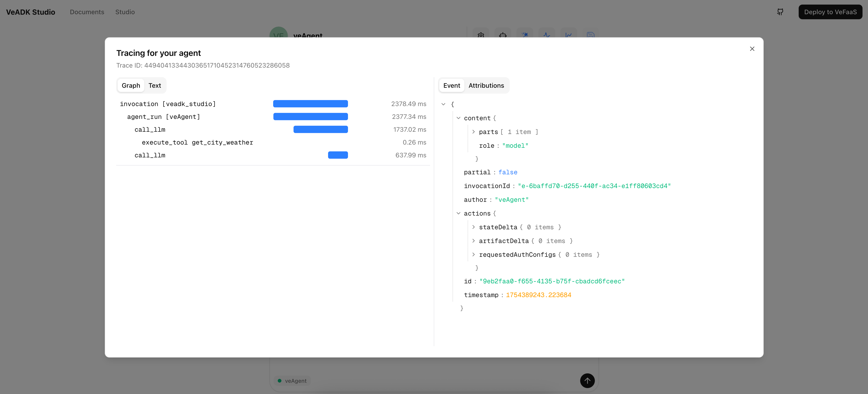
Task: Click Deploy to VeFaaS button
Action: point(830,12)
